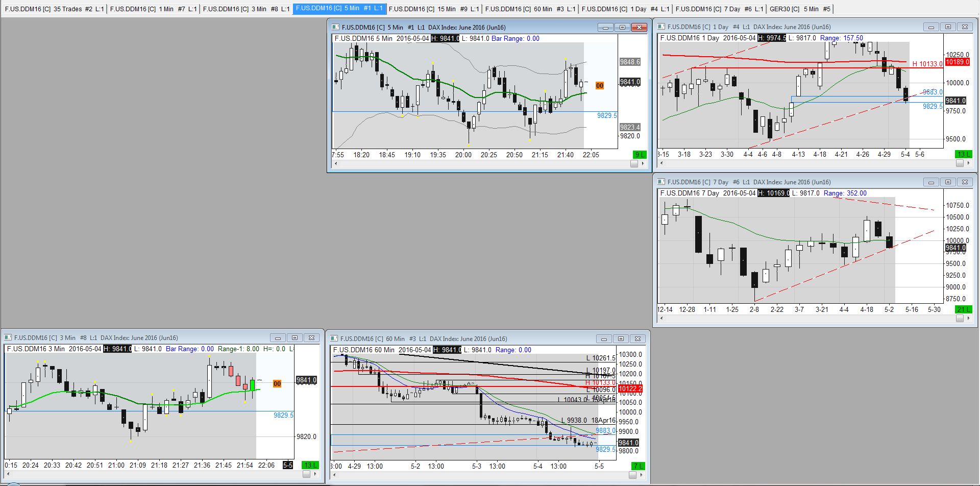Close the 7 Day chart window
The image size is (980, 486).
point(965,182)
